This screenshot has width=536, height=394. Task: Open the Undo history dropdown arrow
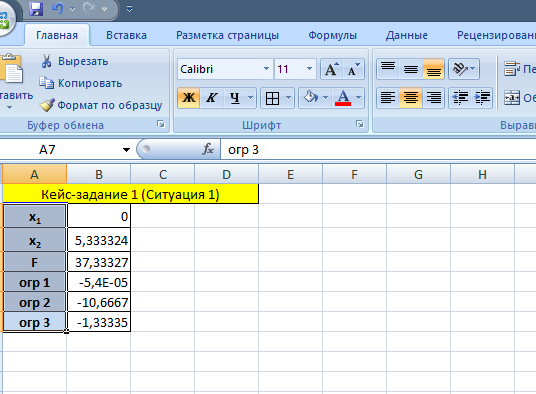pyautogui.click(x=72, y=9)
